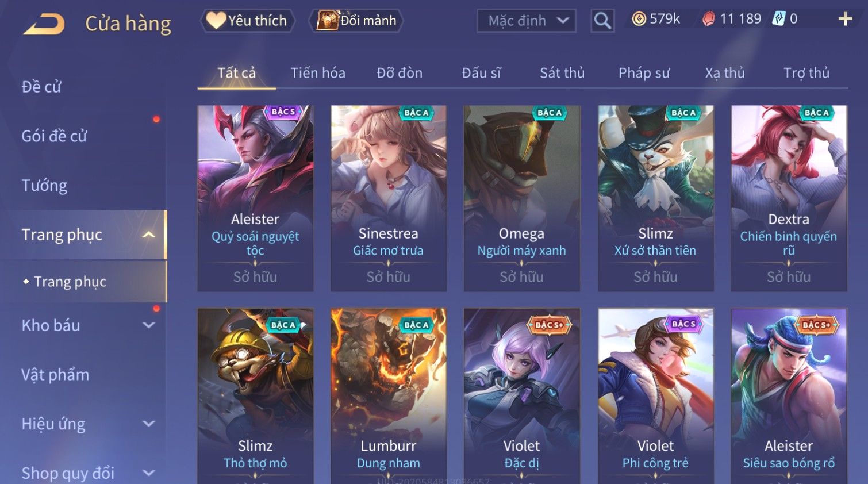Open Đổi mảnh shard exchange button
The image size is (868, 484).
pyautogui.click(x=356, y=21)
